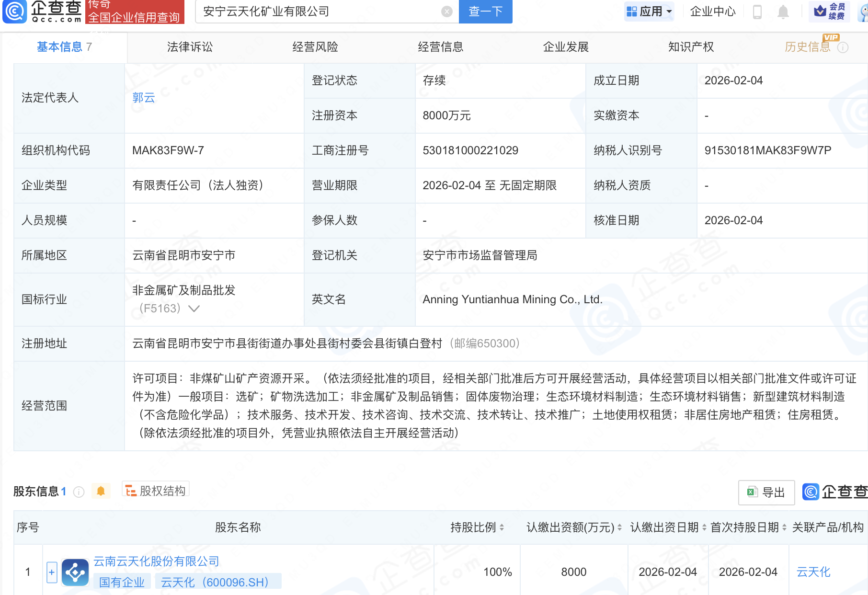Toggle sort on 首次持股日期 column
The image size is (868, 595).
785,527
